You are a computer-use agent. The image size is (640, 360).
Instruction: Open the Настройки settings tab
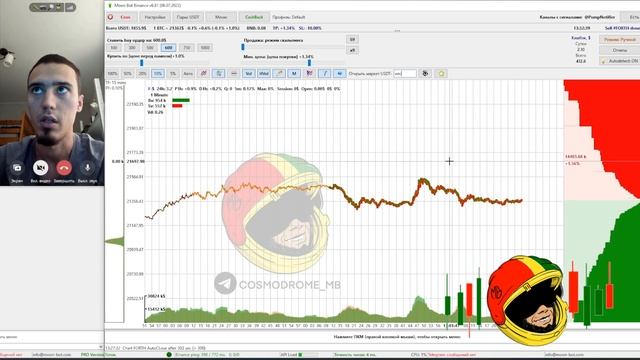[x=155, y=17]
